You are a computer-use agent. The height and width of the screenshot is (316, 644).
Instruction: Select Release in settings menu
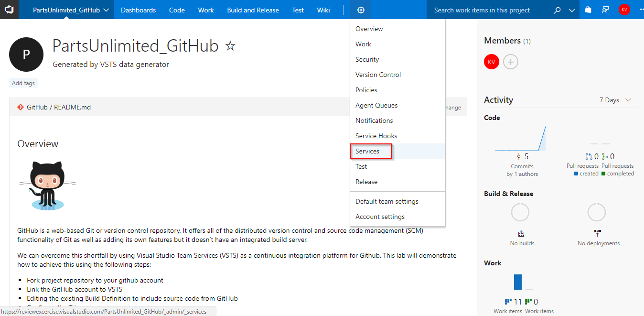[x=397, y=182]
